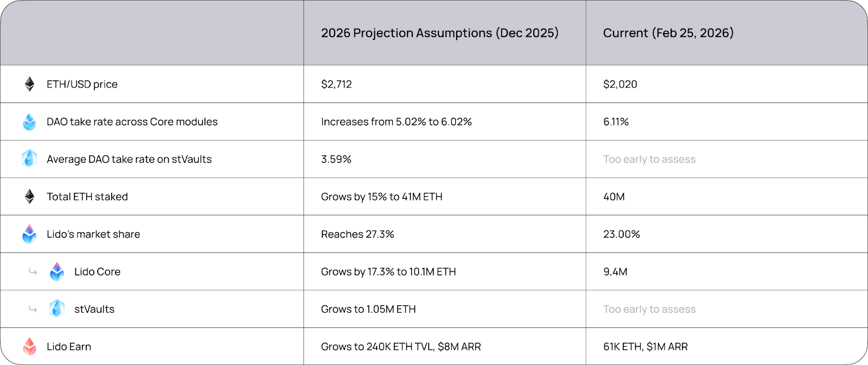Select the 2026 Projection Assumptions column header
This screenshot has width=868, height=365.
(x=439, y=33)
